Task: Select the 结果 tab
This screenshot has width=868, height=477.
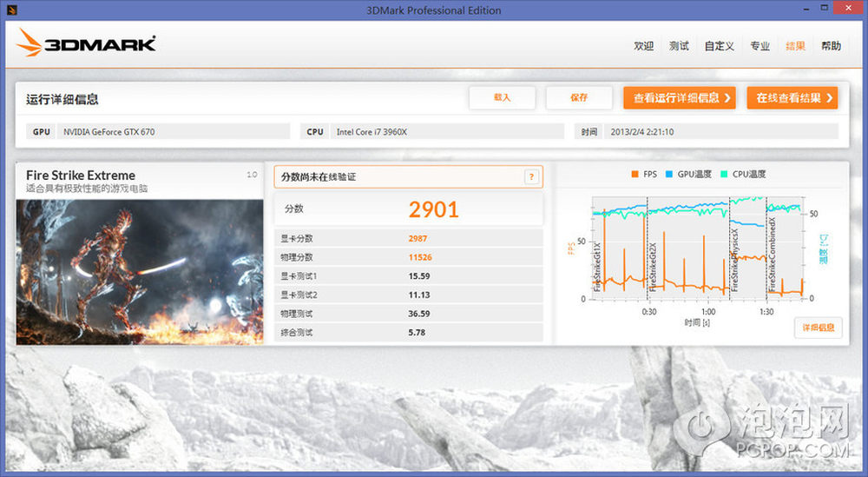Action: [x=795, y=46]
